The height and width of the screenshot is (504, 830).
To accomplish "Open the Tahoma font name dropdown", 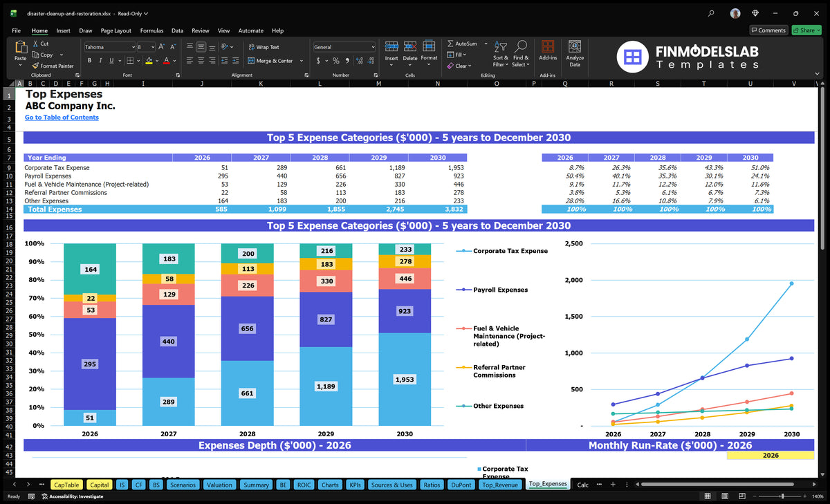I will (132, 47).
